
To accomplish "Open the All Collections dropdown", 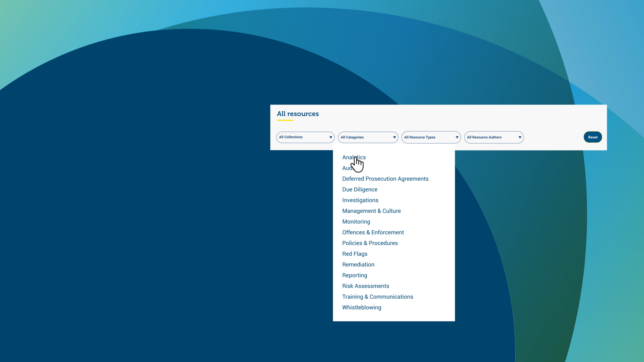I will pos(305,137).
